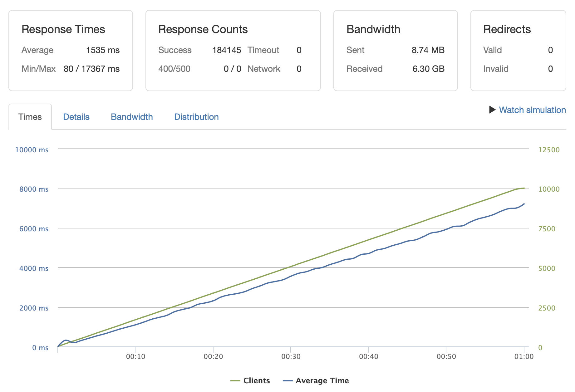Screen dimensions: 575x392
Task: Click the Received bandwidth value 6.30 GB
Action: click(428, 69)
